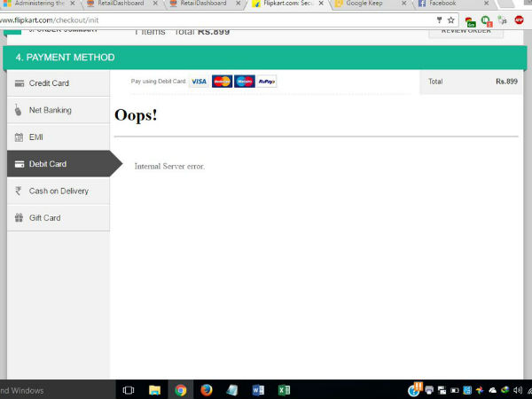
Task: Click the Task View taskbar icon
Action: pos(129,389)
